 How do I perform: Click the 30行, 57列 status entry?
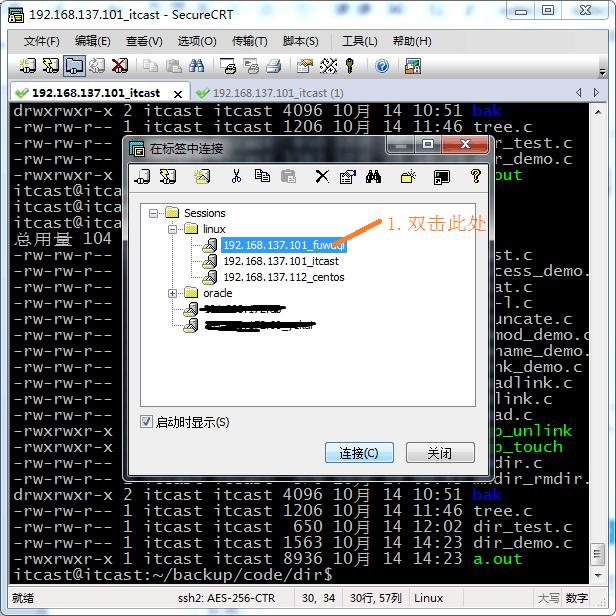coord(376,598)
